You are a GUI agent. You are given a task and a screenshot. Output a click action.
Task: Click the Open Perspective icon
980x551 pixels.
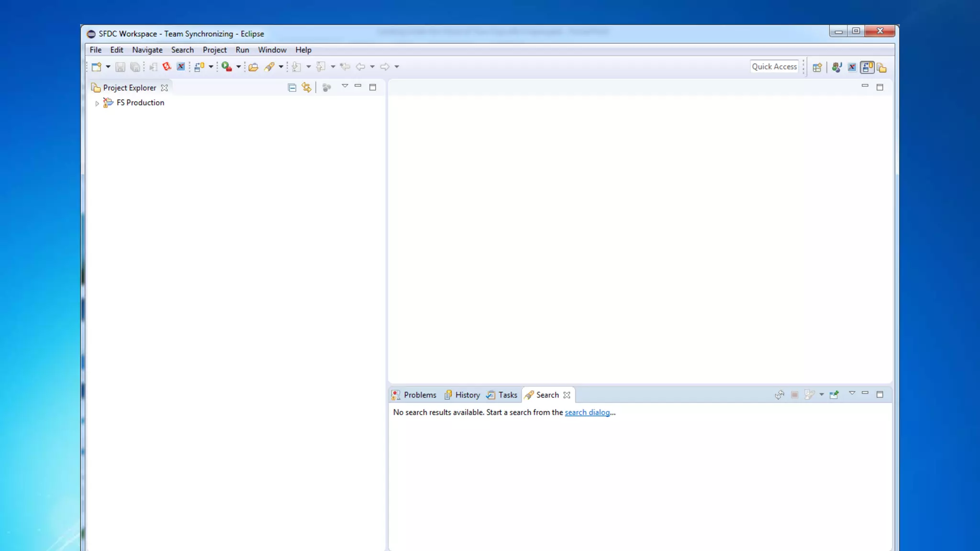tap(817, 67)
